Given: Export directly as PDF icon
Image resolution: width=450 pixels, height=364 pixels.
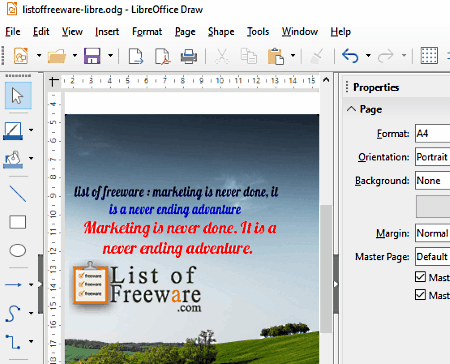Looking at the screenshot, I should (x=162, y=56).
